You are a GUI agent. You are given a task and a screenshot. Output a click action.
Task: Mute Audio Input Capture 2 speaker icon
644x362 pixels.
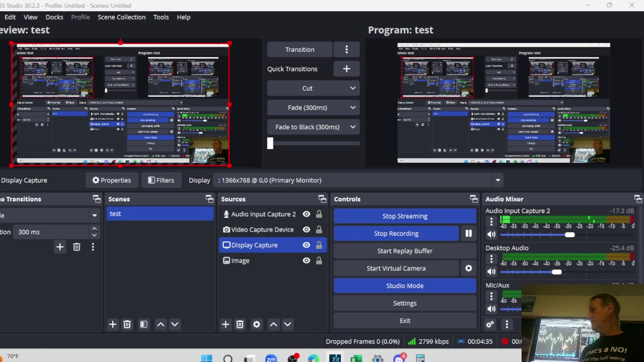[492, 234]
